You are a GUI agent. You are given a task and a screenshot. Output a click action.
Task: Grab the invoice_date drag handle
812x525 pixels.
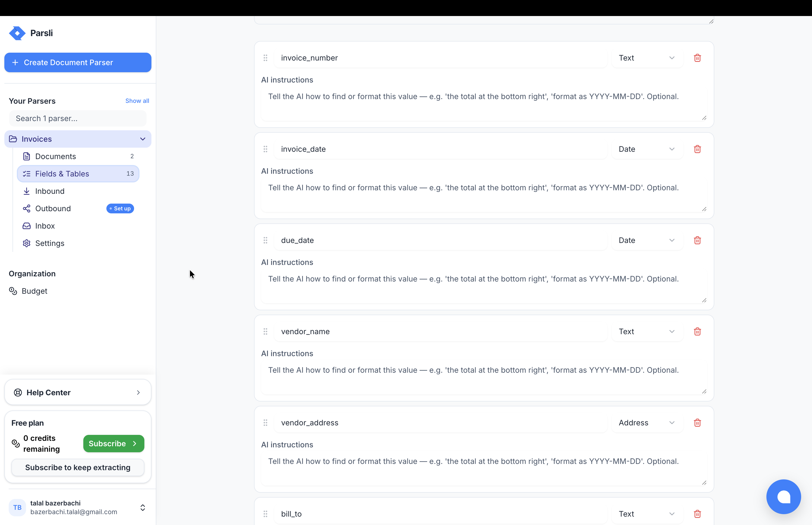coord(265,149)
